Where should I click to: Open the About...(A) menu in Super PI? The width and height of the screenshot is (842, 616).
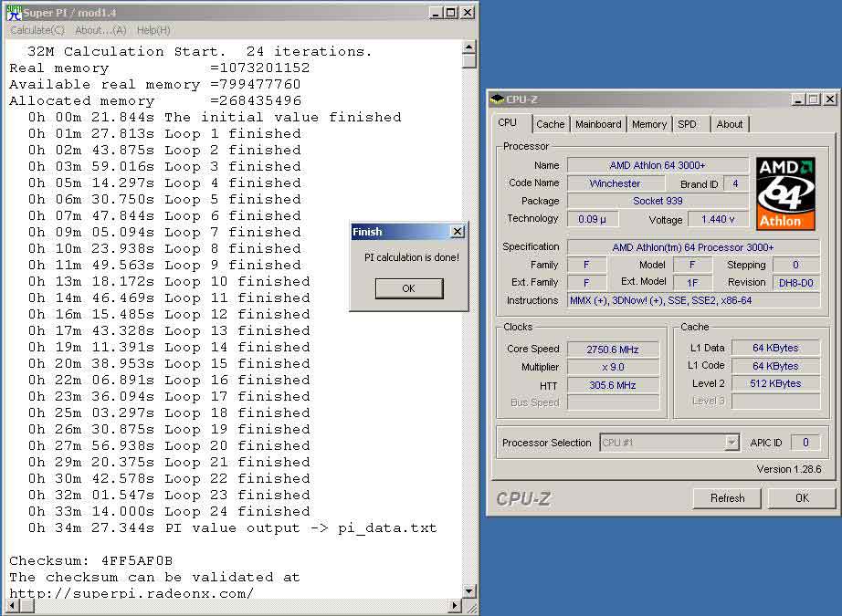pyautogui.click(x=100, y=31)
